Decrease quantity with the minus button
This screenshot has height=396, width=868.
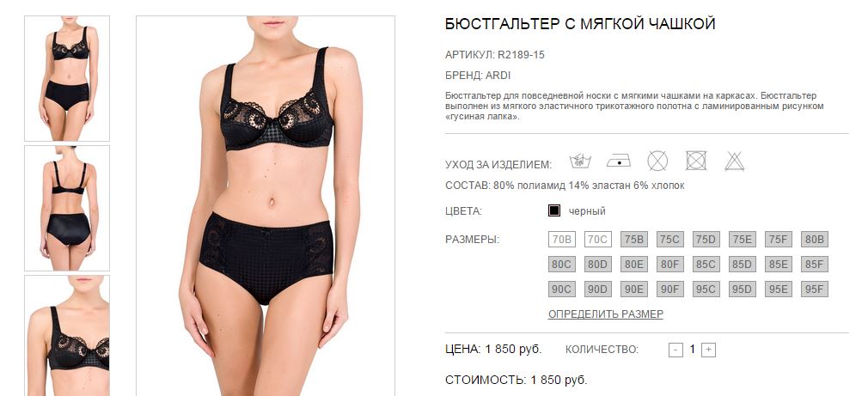(x=675, y=350)
